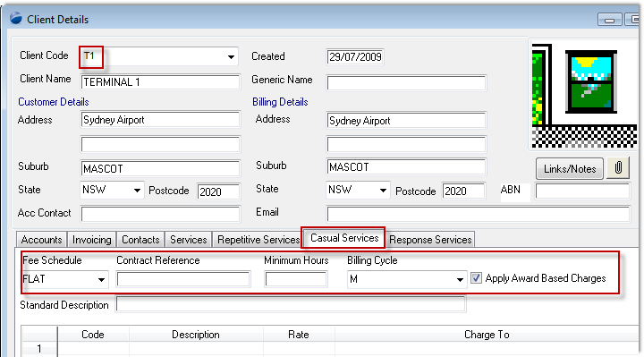The image size is (644, 357).
Task: Click the Generic Name field
Action: point(407,83)
